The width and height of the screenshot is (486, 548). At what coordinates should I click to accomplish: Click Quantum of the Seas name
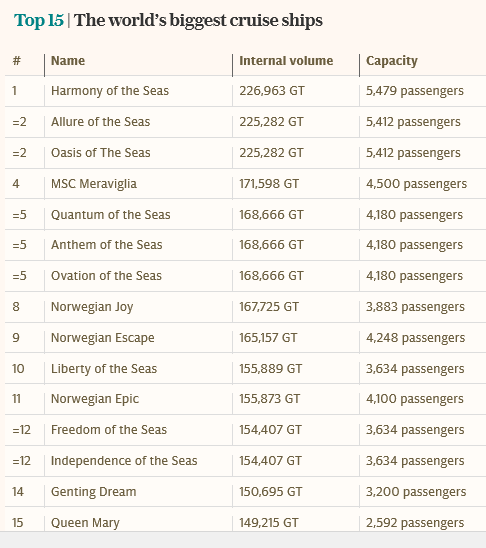coord(110,215)
